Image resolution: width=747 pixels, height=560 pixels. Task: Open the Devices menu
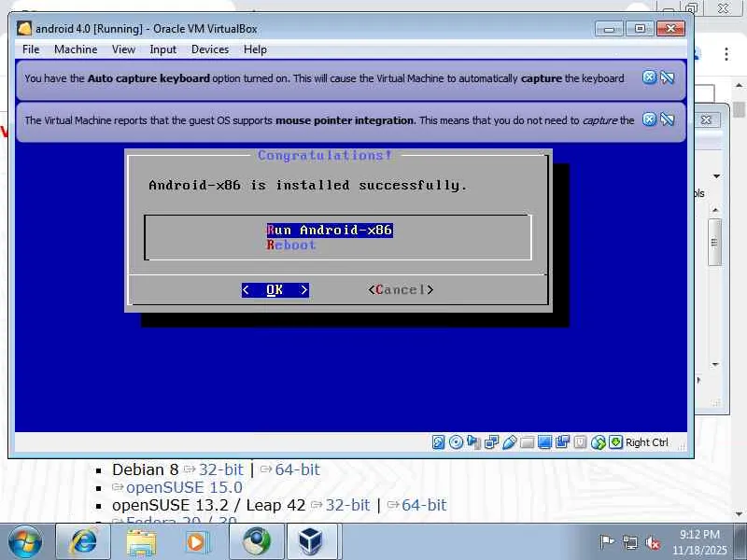[x=210, y=49]
